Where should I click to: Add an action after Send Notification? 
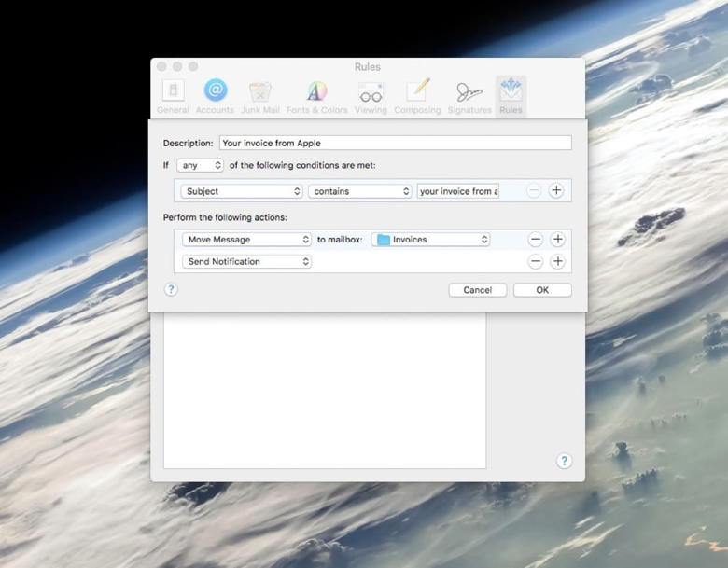[557, 262]
